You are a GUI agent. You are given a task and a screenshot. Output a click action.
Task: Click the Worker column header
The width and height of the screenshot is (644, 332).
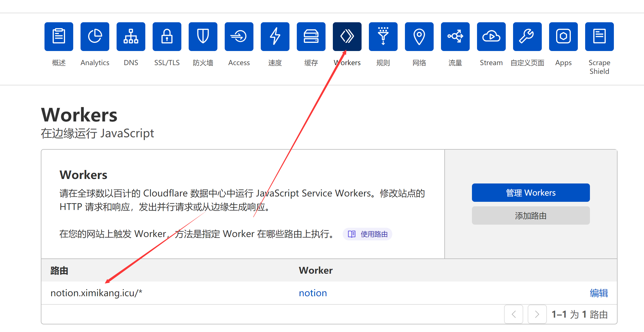click(316, 271)
